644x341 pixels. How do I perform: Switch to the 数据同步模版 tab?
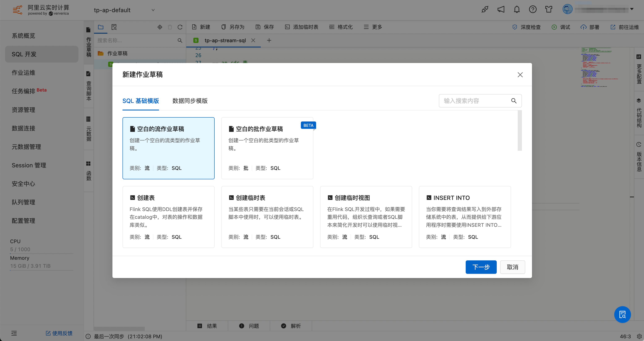click(190, 101)
